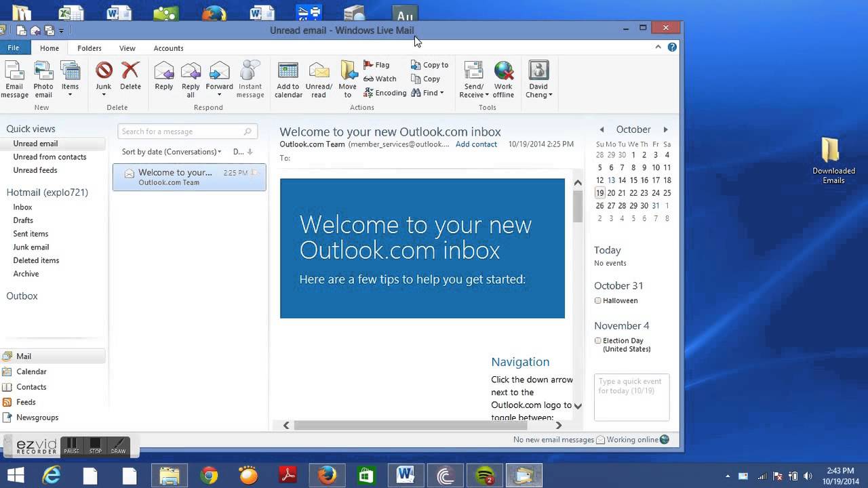Check the Election Day event checkbox
The width and height of the screenshot is (868, 488).
tap(597, 341)
